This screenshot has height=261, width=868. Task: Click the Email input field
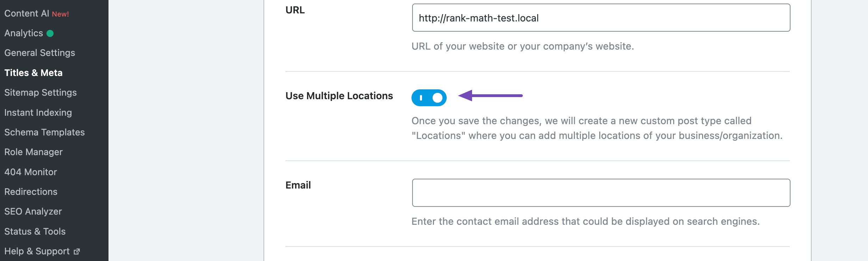(x=601, y=193)
